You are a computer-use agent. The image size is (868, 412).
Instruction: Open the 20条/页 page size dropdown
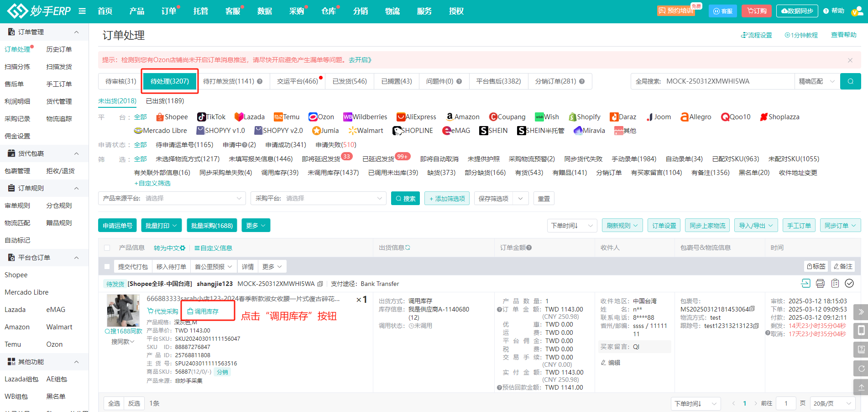pos(832,403)
